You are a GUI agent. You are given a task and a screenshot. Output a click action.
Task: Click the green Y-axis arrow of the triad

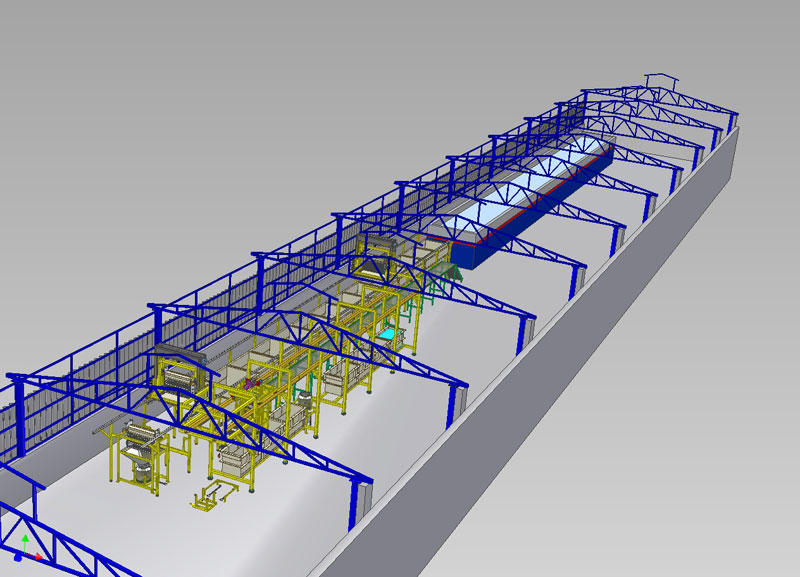(25, 540)
